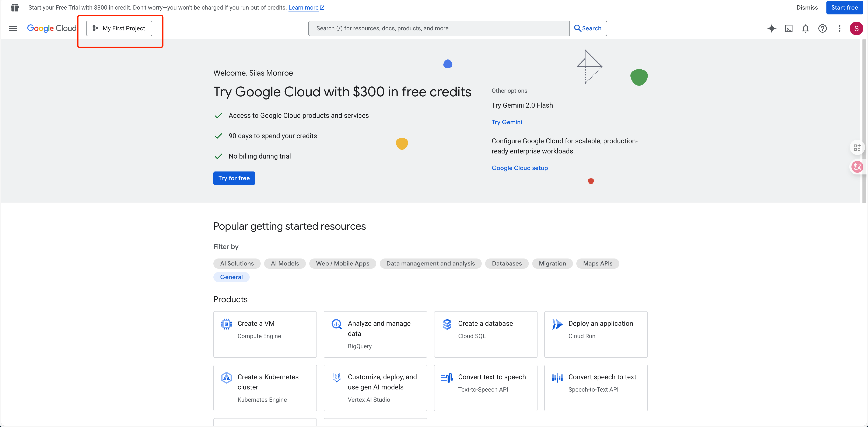
Task: Click the Try Gemini 2.0 Flash text
Action: [x=522, y=105]
